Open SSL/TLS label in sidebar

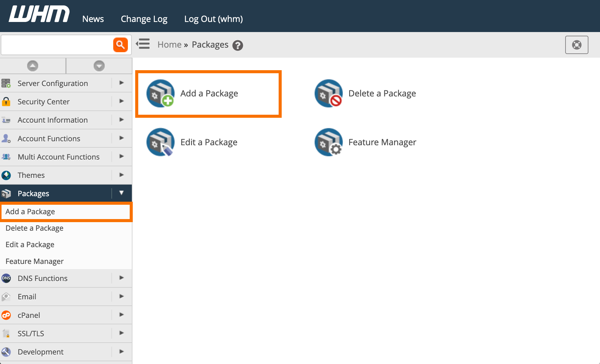[31, 333]
